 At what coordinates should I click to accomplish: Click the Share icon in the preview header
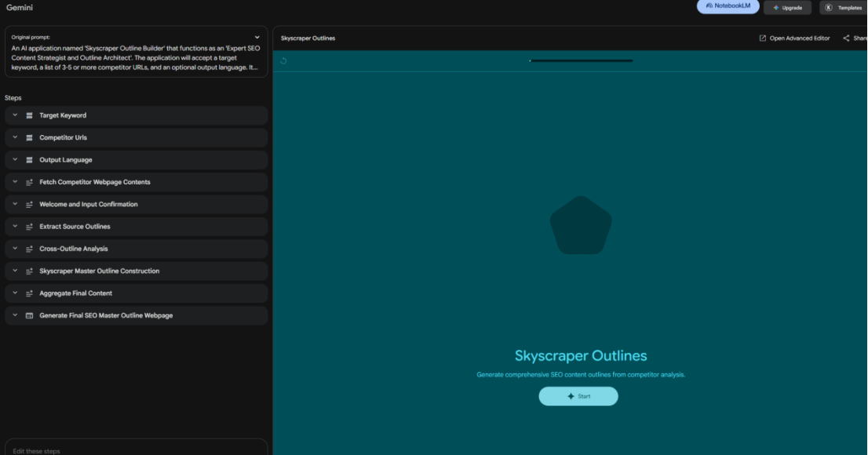846,38
